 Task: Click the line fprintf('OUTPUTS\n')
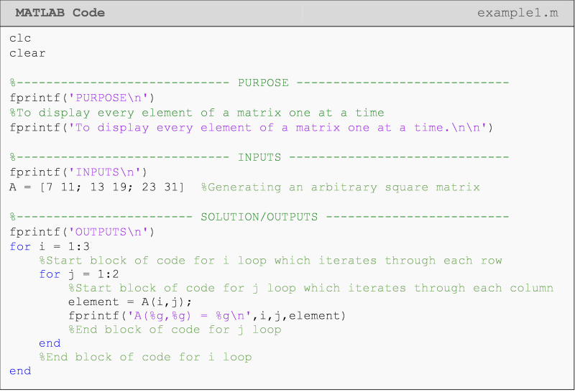[x=82, y=232]
